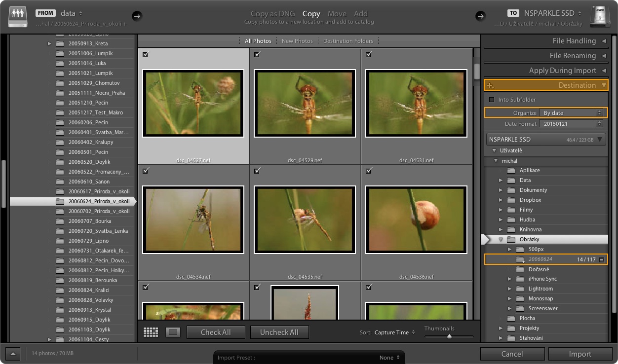
Task: Click the Import button
Action: pyautogui.click(x=580, y=354)
